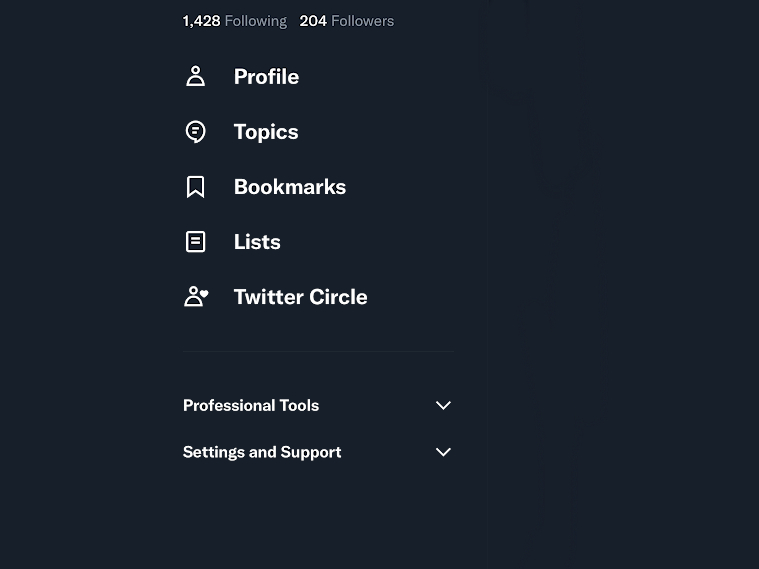Click the Settings and Support section label
Image resolution: width=759 pixels, height=569 pixels.
pyautogui.click(x=262, y=452)
